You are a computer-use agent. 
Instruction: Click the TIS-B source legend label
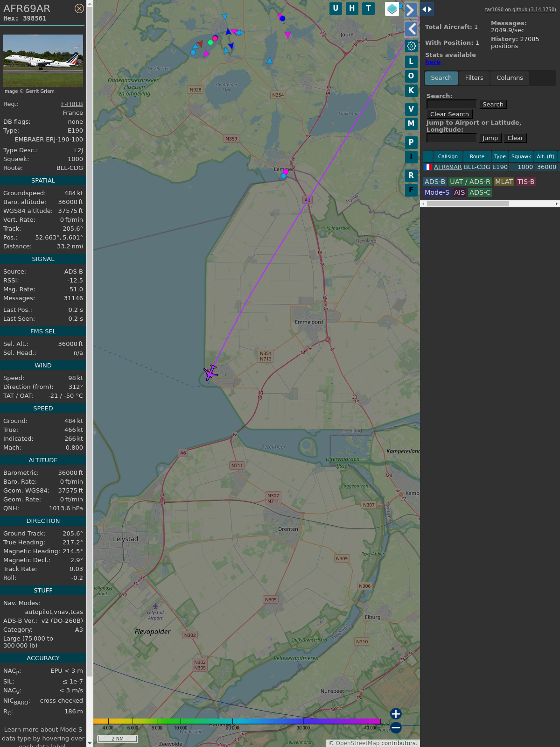click(x=526, y=182)
